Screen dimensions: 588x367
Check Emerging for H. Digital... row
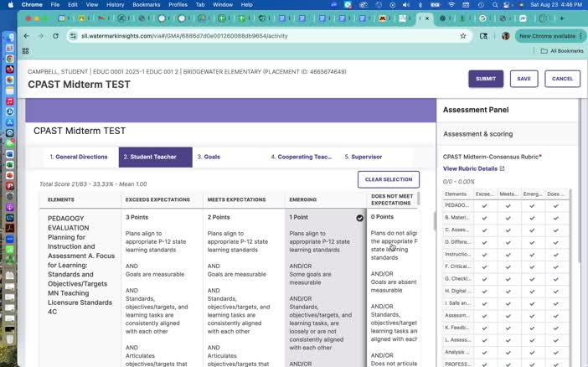532,292
